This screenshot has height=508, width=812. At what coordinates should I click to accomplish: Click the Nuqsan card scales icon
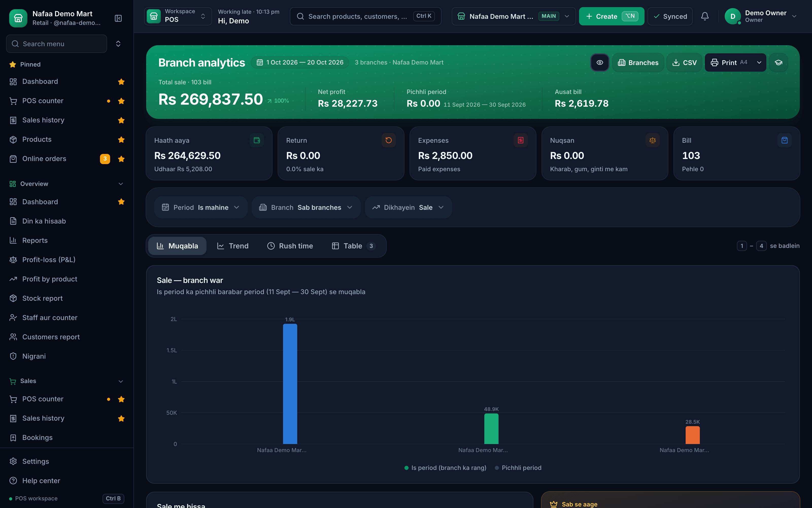(x=652, y=140)
